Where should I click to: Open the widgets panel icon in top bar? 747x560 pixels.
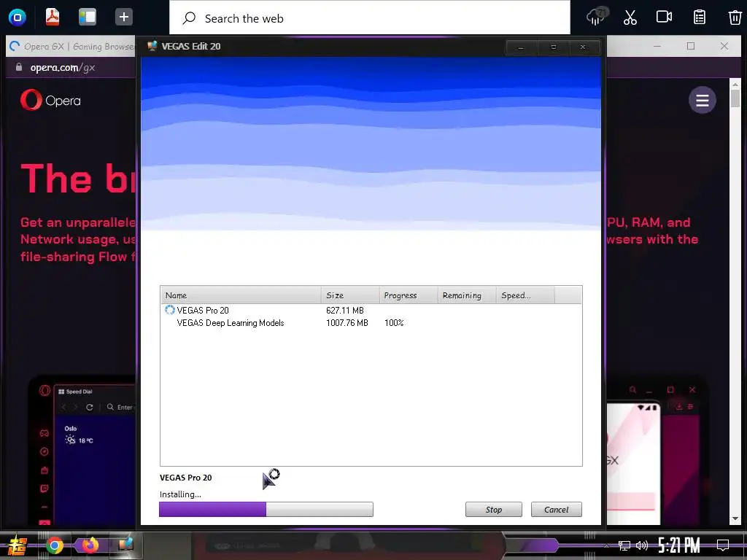(88, 17)
